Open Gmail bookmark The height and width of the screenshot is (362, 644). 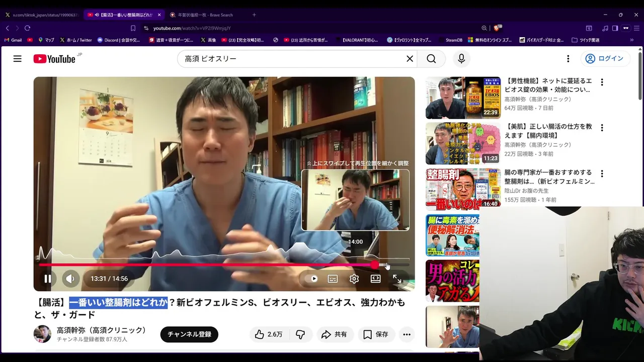click(x=13, y=40)
